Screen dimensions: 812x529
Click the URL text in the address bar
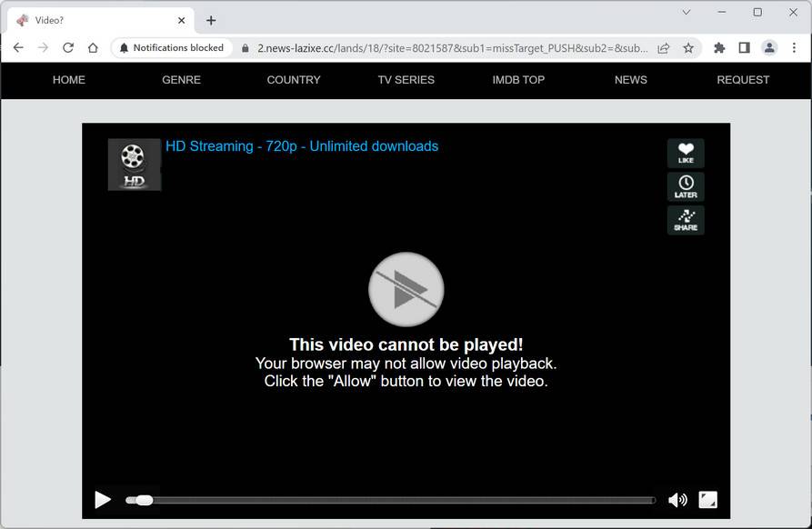point(453,48)
